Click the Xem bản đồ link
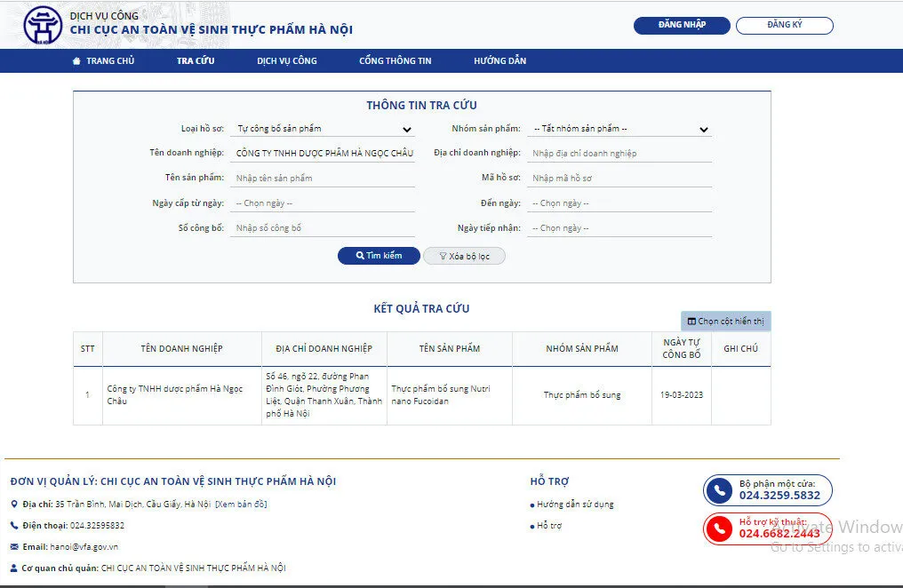Viewport: 903px width, 588px height. point(241,505)
